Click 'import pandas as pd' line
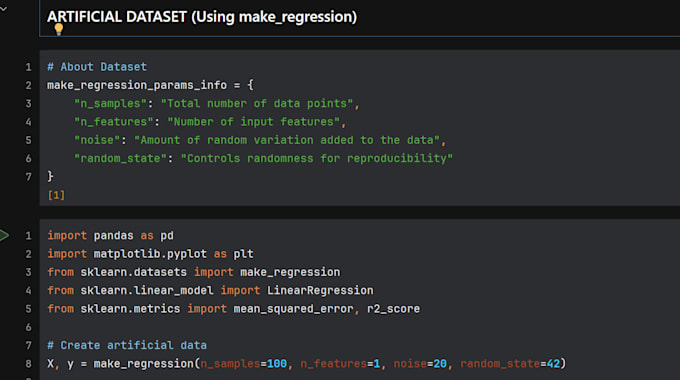Screen dimensions: 680x380 [111, 236]
